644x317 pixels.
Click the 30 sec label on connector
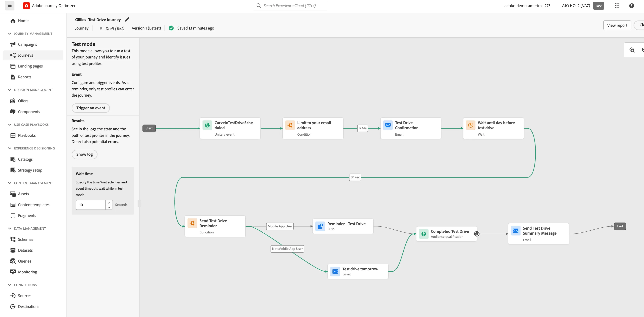tap(355, 177)
